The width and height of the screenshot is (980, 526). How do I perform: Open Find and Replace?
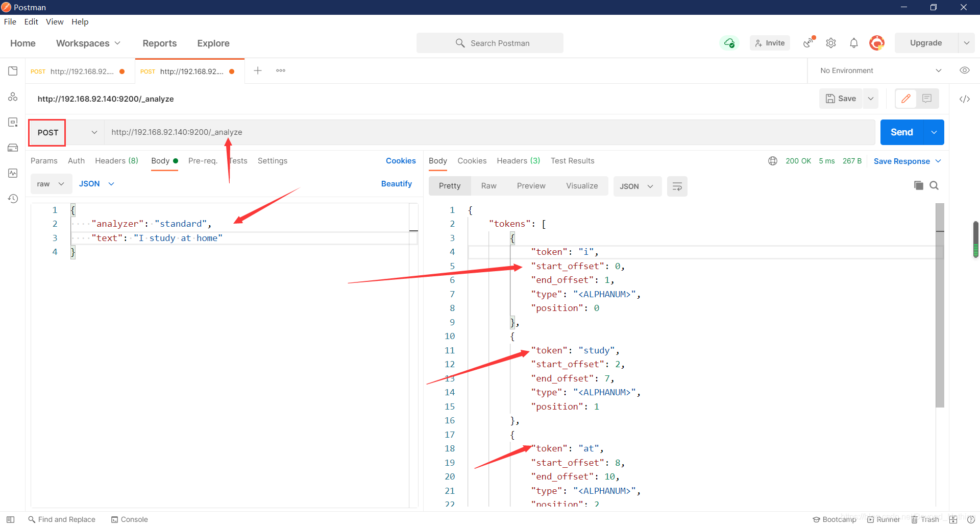pyautogui.click(x=62, y=519)
